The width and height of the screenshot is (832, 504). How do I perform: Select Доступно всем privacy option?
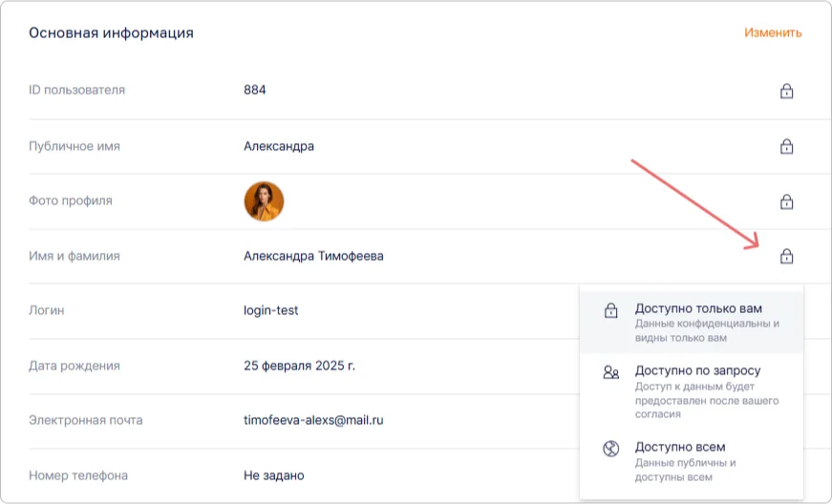point(692,461)
